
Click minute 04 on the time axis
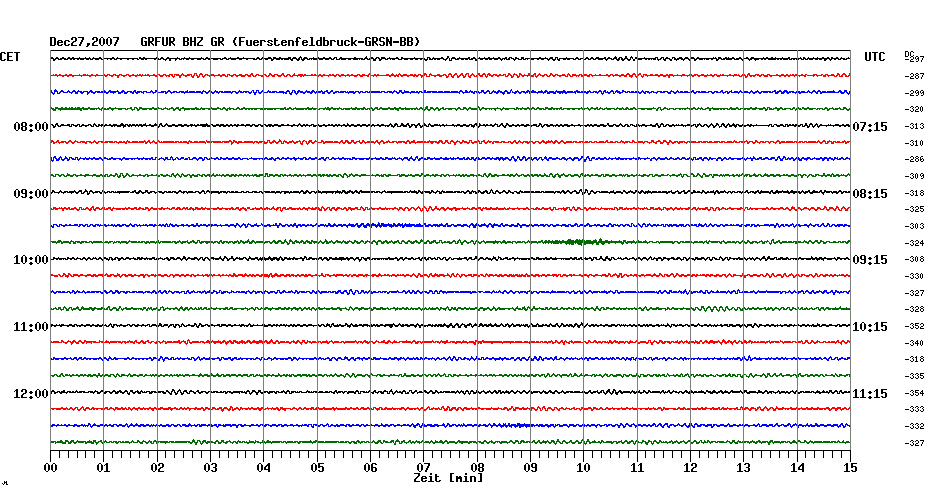point(264,468)
